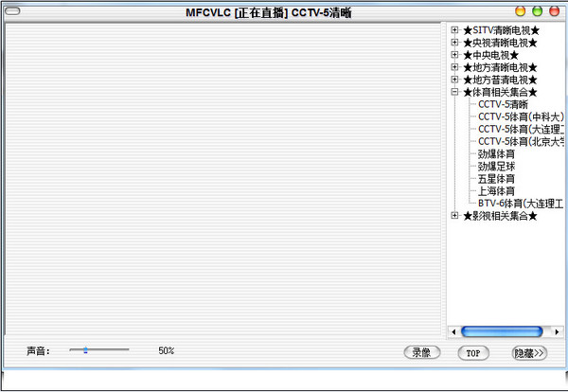Expand the ★地方清晰电视★ category
This screenshot has height=392, width=568.
tap(454, 67)
